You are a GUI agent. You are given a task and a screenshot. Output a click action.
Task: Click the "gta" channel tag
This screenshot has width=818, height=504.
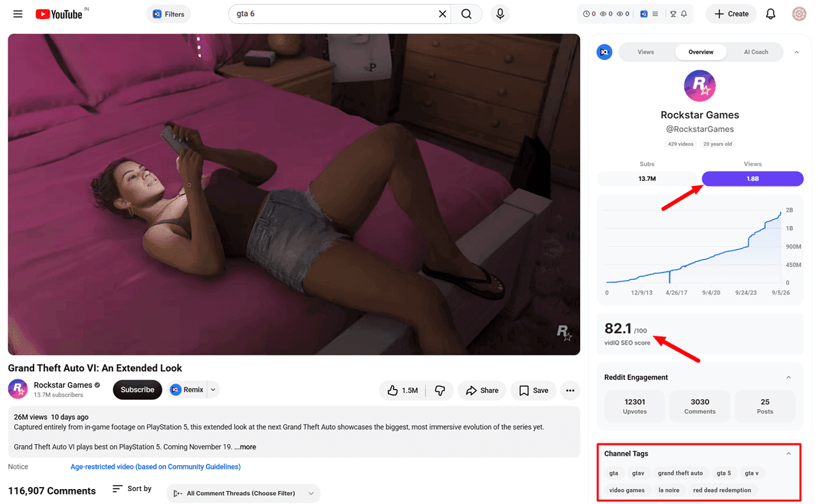[x=613, y=473]
